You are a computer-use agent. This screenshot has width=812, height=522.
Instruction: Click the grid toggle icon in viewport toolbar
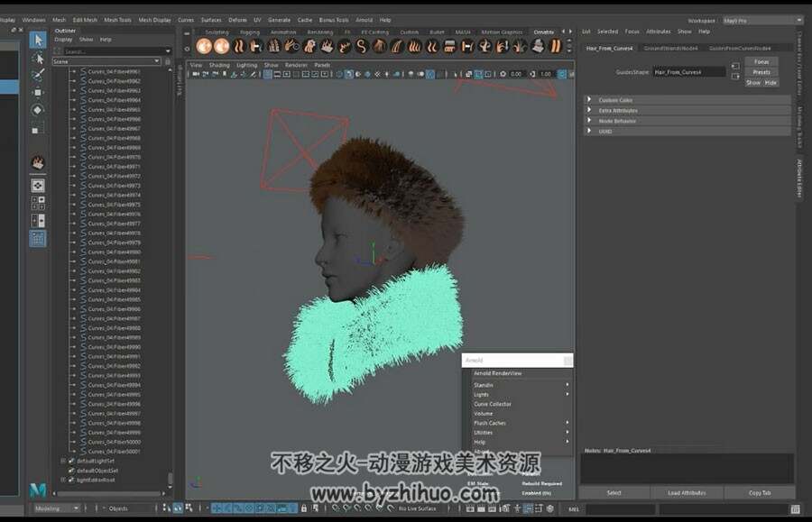tap(268, 74)
